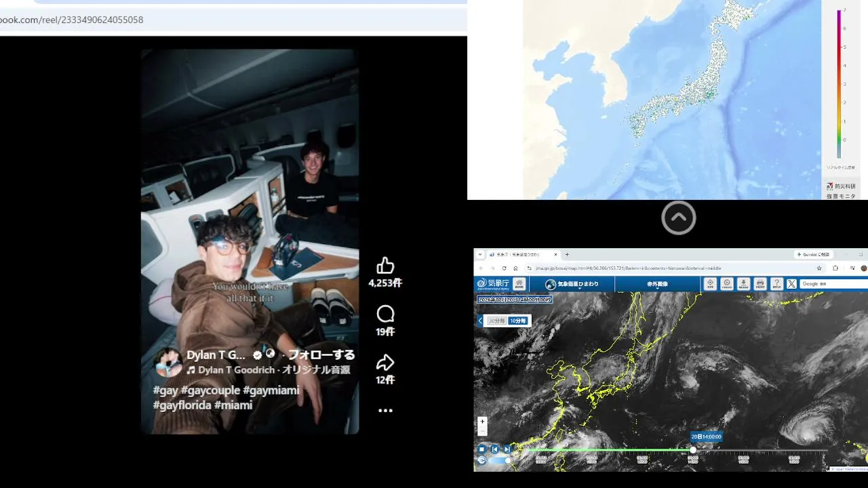868x488 pixels.
Task: Click the 20日14:00:00 timeline label
Action: coord(707,437)
